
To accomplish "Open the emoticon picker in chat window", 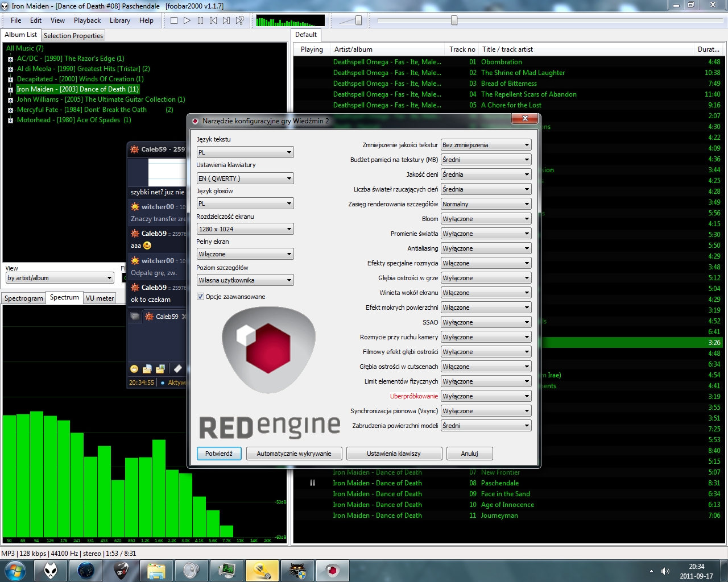I will [134, 369].
